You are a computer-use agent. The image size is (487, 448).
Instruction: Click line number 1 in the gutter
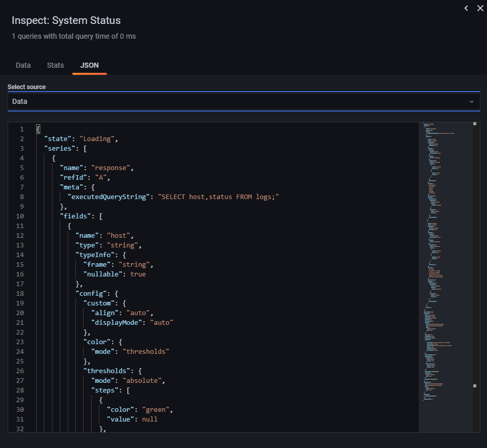(22, 129)
